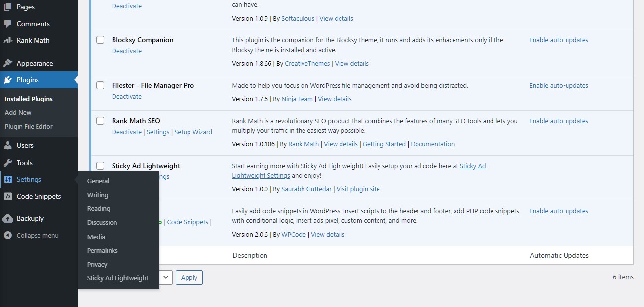Click the Rank Math chart icon
Screen dimensions: 644x307
8,40
